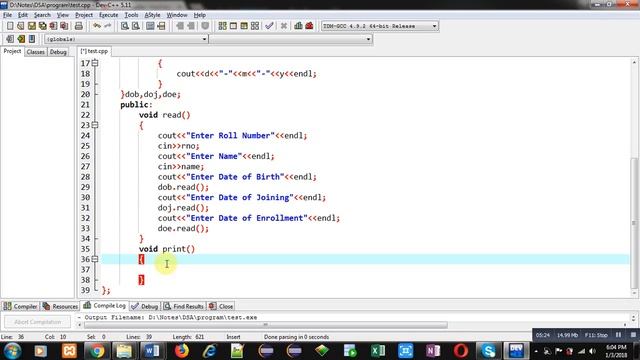The height and width of the screenshot is (360, 640).
Task: Click the Redo toolbar arrow
Action: tap(108, 26)
